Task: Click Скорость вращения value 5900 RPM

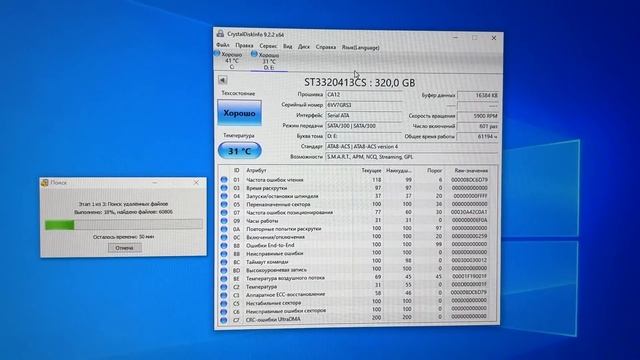Action: (478, 116)
